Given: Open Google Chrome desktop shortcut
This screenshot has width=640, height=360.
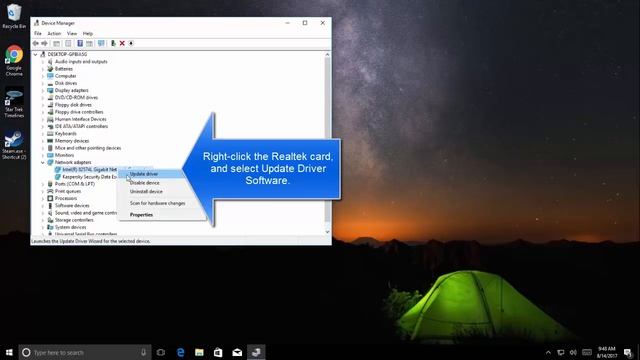Looking at the screenshot, I should (x=14, y=60).
